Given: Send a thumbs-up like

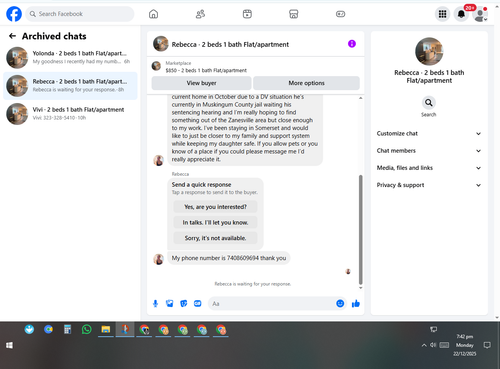Looking at the screenshot, I should [356, 303].
